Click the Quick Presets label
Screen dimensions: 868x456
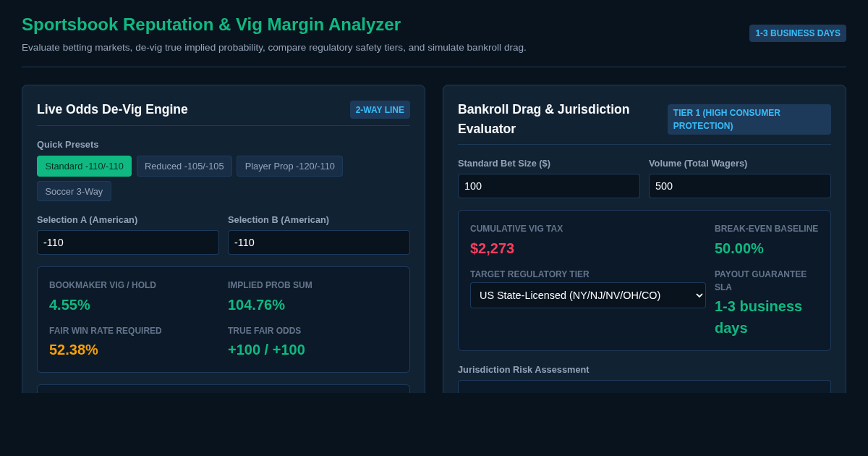[68, 144]
